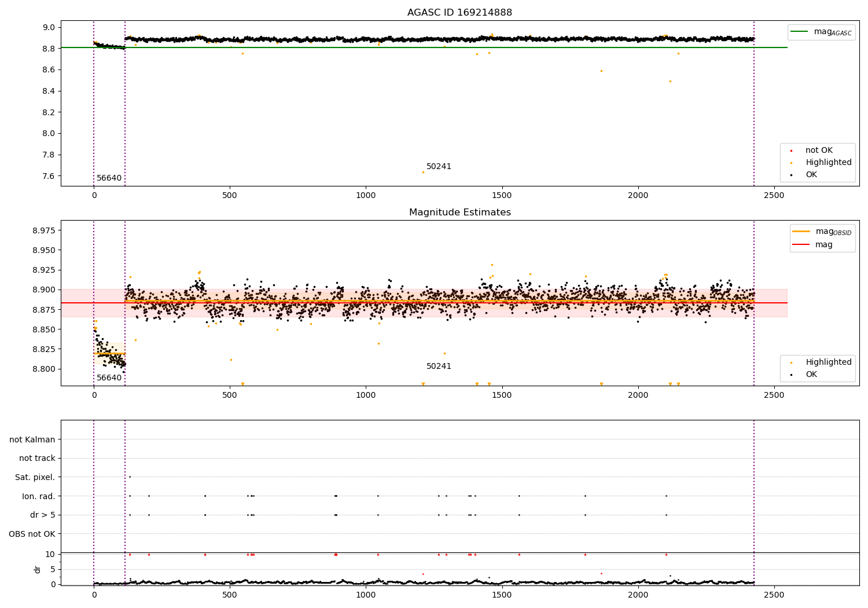The width and height of the screenshot is (868, 608).
Task: Click the 7.6 tick on the top plot y-axis
Action: coord(49,176)
